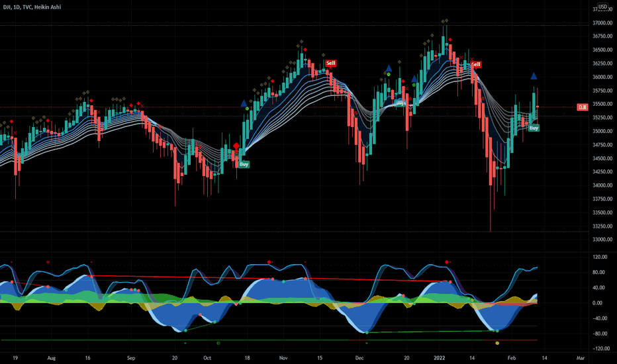Click the blue triangle marker in early December

389,68
